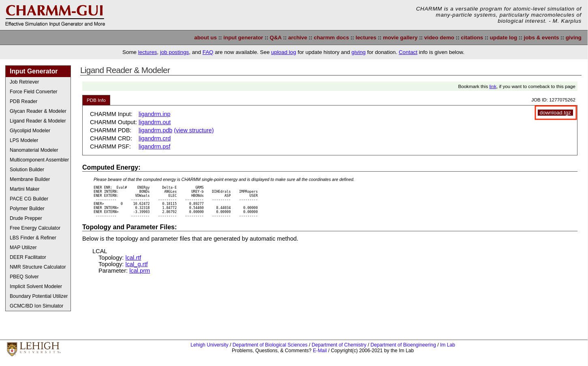The image size is (588, 366).
Task: Open the lcal_g.rtf topology file
Action: point(137,264)
